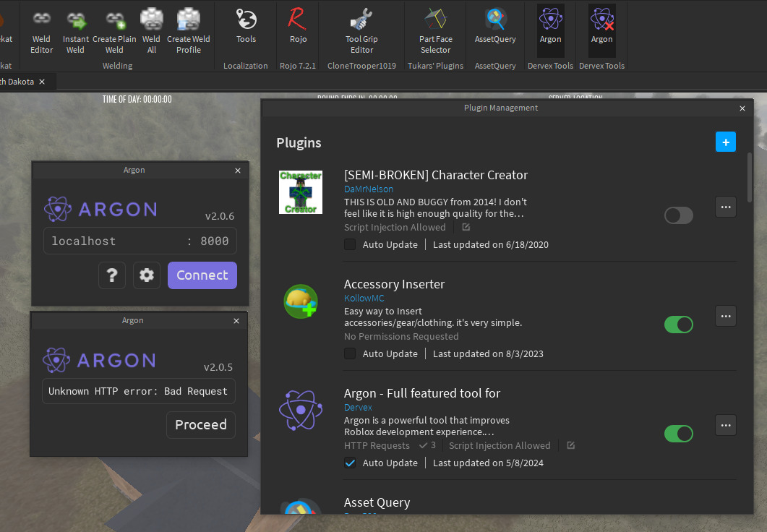Open options menu for Argon plugin
Image resolution: width=767 pixels, height=532 pixels.
point(725,425)
